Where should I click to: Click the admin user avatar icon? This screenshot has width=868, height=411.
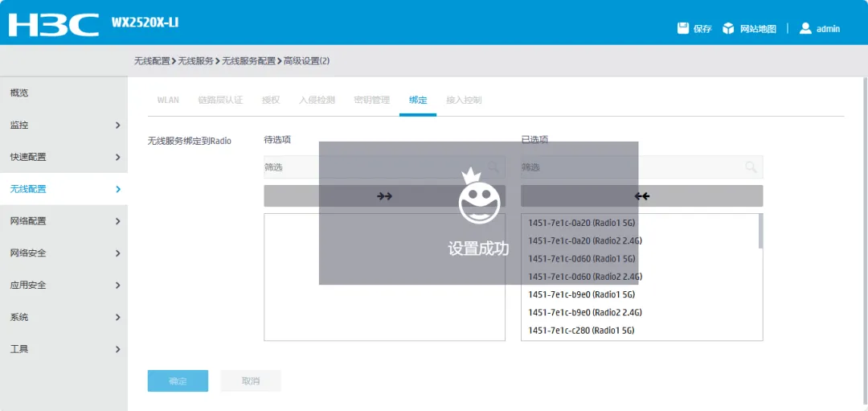[x=805, y=28]
